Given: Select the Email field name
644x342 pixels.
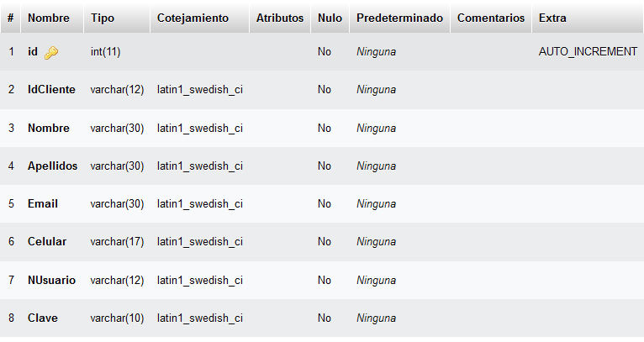Looking at the screenshot, I should 43,204.
